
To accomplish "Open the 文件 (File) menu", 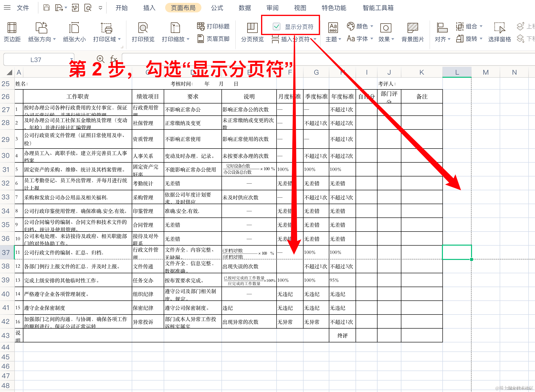I will point(23,8).
